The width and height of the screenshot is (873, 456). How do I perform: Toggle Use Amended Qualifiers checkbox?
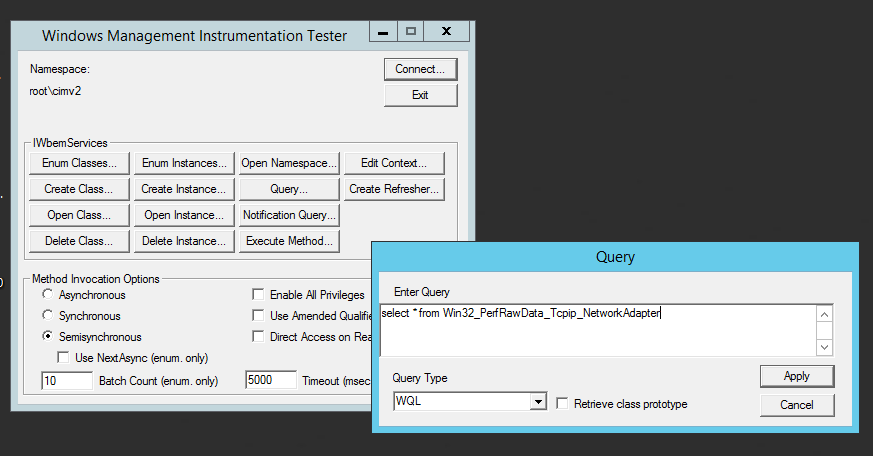coord(258,316)
